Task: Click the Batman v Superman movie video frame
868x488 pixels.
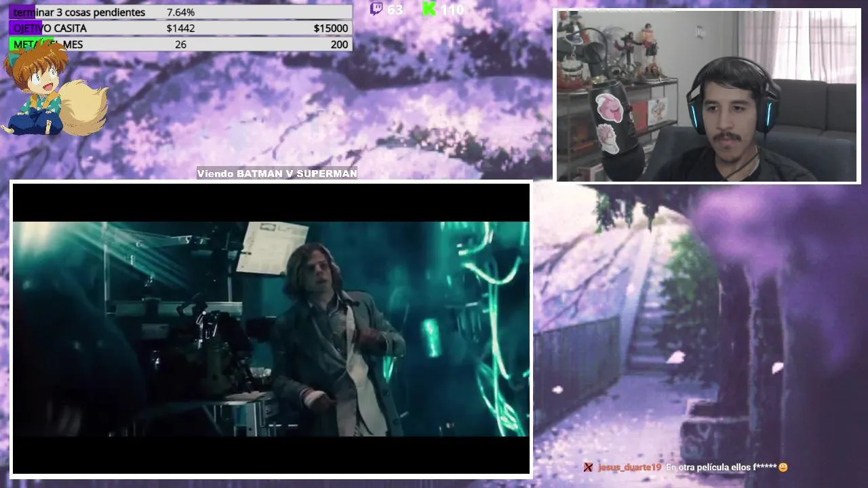Action: [271, 329]
